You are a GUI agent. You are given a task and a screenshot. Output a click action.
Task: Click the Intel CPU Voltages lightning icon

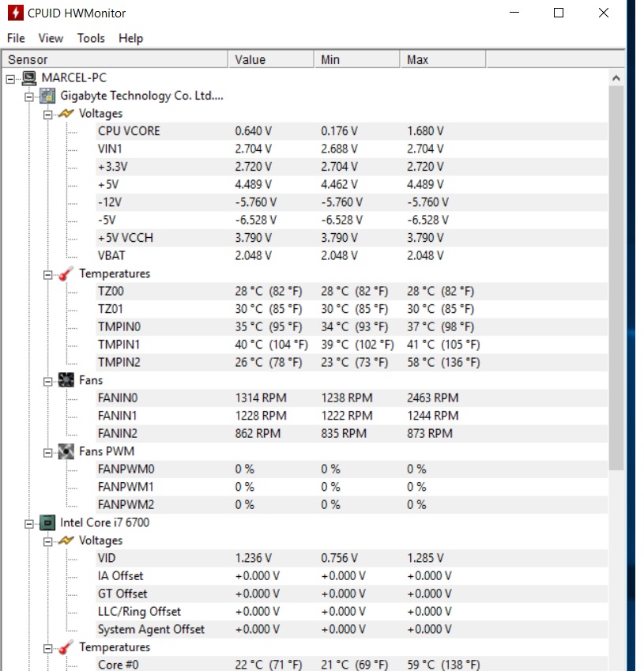tap(66, 541)
